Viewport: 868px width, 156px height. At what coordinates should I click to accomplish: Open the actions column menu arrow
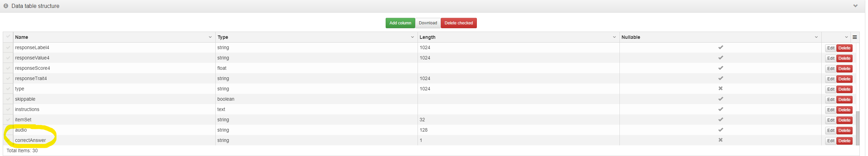coord(846,37)
